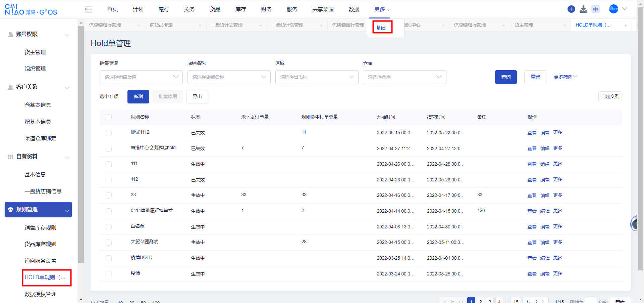Click 编辑 for the 白名单 row

coord(545,227)
